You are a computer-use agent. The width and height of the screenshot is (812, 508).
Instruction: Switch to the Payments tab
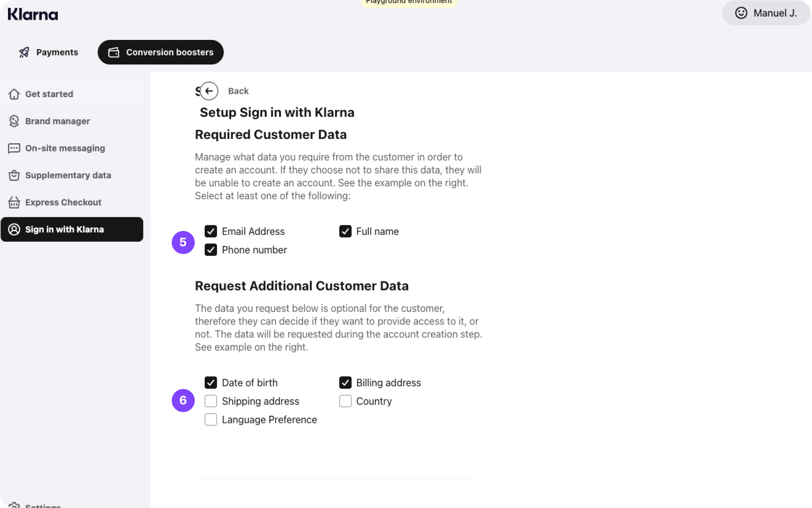pyautogui.click(x=49, y=52)
